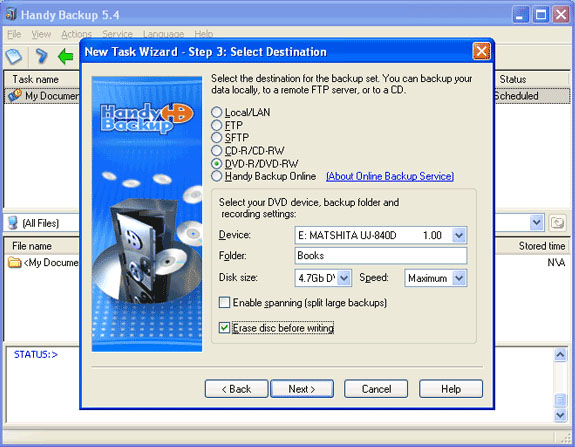Open the File menu
Image resolution: width=575 pixels, height=447 pixels.
pyautogui.click(x=14, y=34)
